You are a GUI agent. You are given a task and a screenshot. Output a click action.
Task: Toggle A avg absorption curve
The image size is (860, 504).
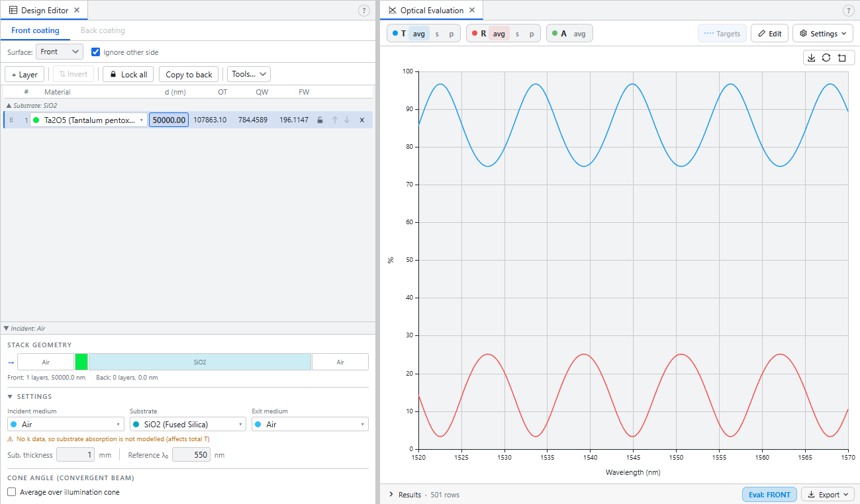click(x=579, y=34)
